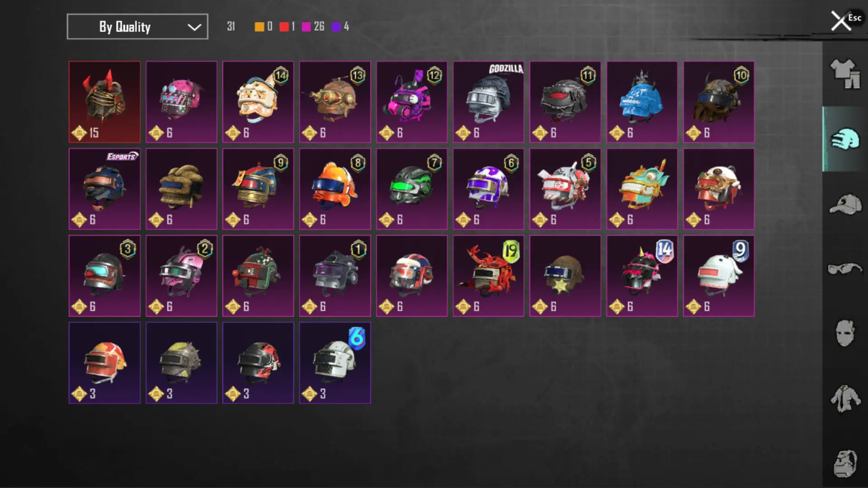Open the cap headwear category

844,204
